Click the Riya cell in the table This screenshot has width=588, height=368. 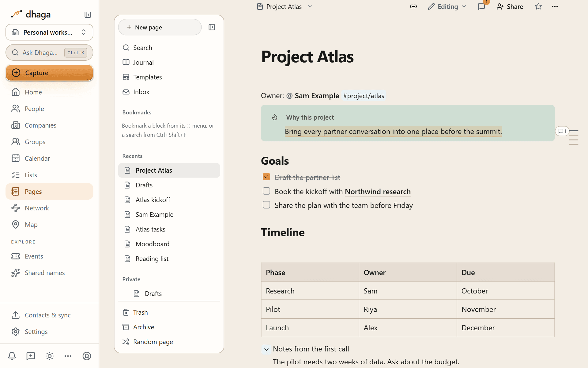point(408,309)
